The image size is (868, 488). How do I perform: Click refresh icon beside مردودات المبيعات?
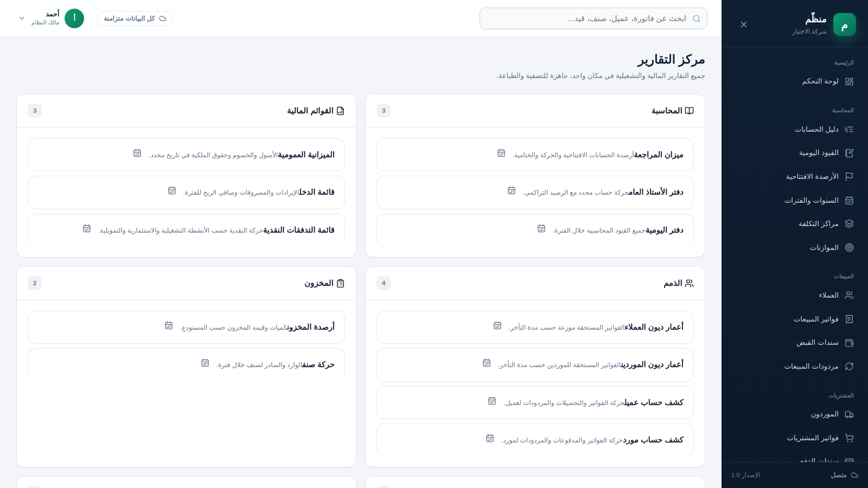click(850, 366)
